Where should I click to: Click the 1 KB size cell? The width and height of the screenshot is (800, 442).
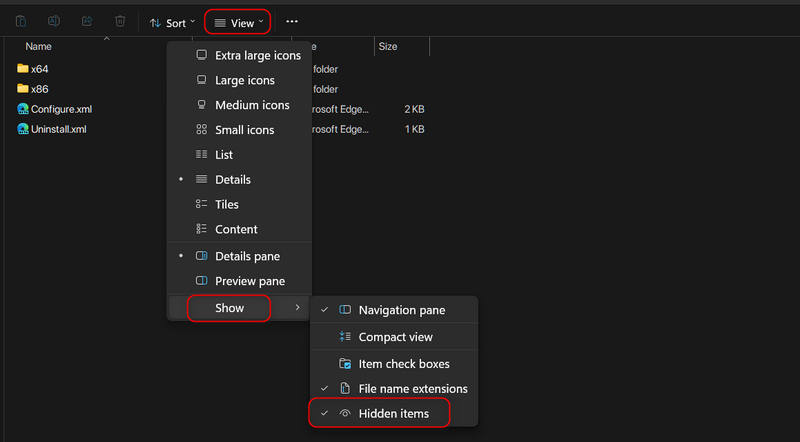pyautogui.click(x=414, y=129)
